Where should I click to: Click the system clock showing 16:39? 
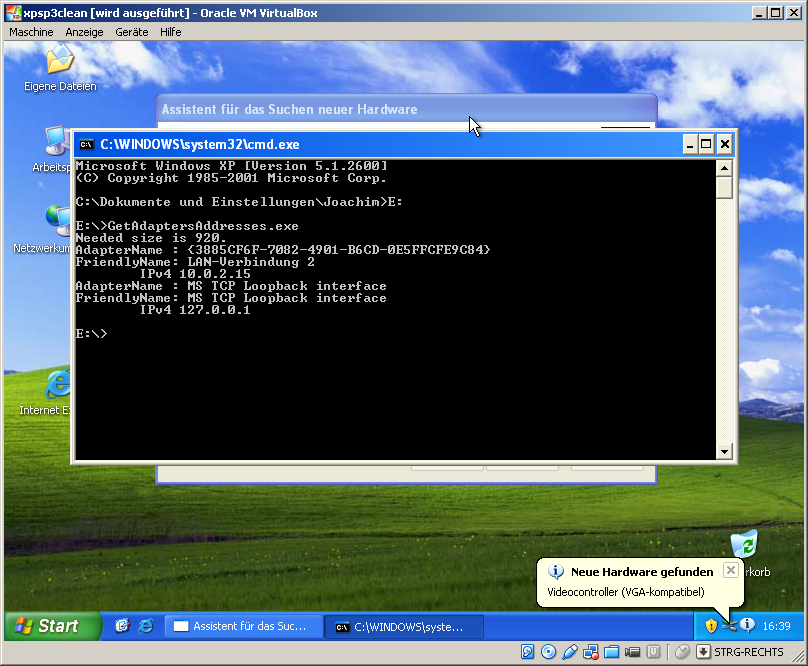pos(776,626)
